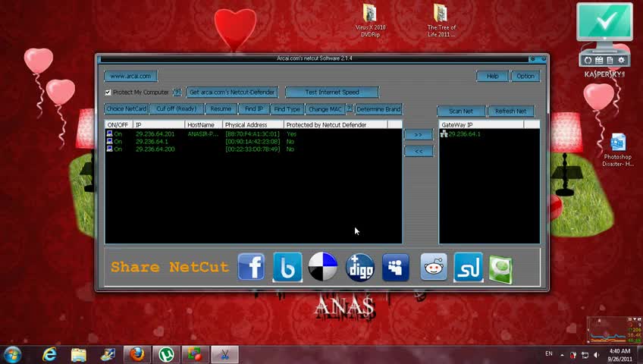This screenshot has height=364, width=643.
Task: Click the NetCut scissors taskbar button
Action: pyautogui.click(x=224, y=355)
